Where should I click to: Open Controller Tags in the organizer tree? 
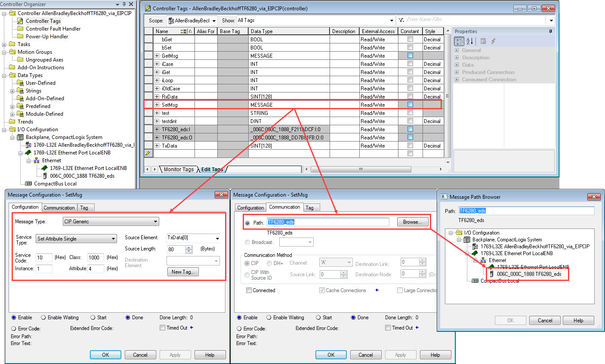click(x=43, y=21)
